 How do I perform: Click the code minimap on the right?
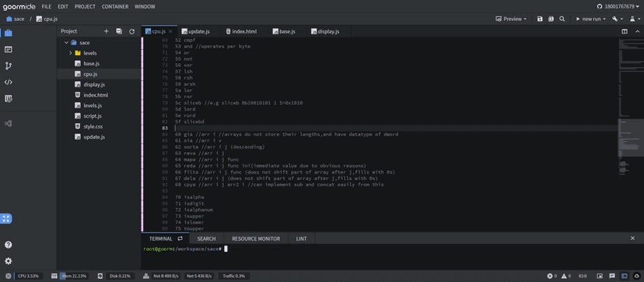pos(631,107)
